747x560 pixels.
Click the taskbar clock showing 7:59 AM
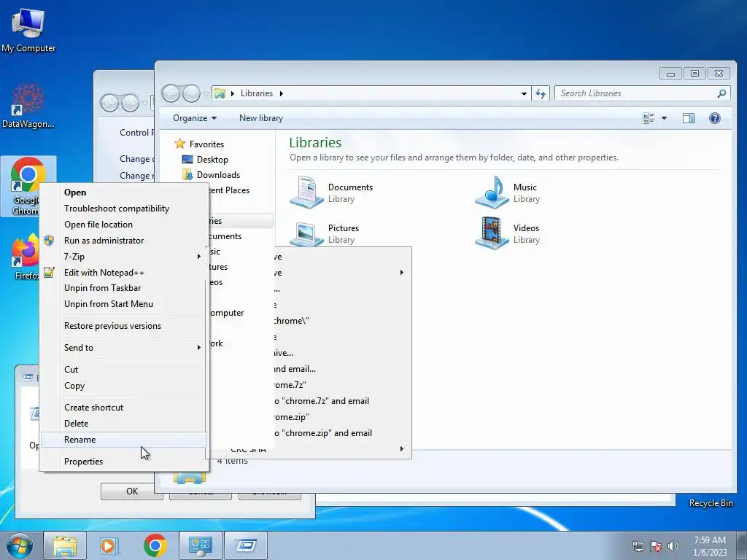[710, 545]
